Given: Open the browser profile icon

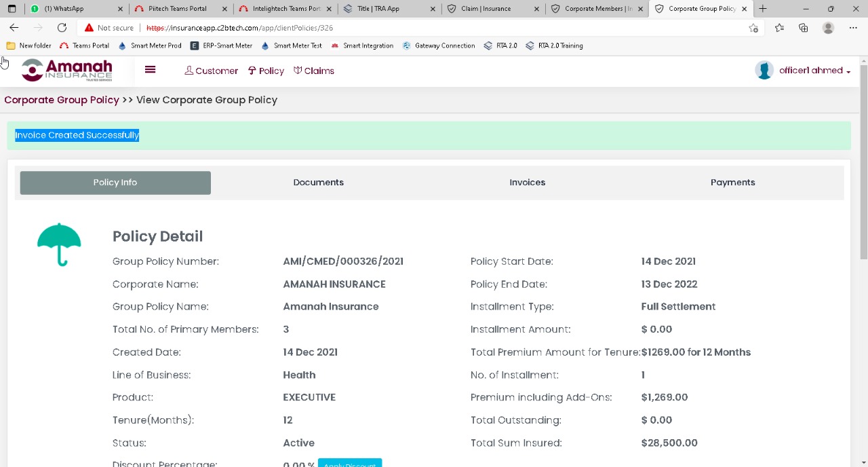Looking at the screenshot, I should pyautogui.click(x=828, y=28).
